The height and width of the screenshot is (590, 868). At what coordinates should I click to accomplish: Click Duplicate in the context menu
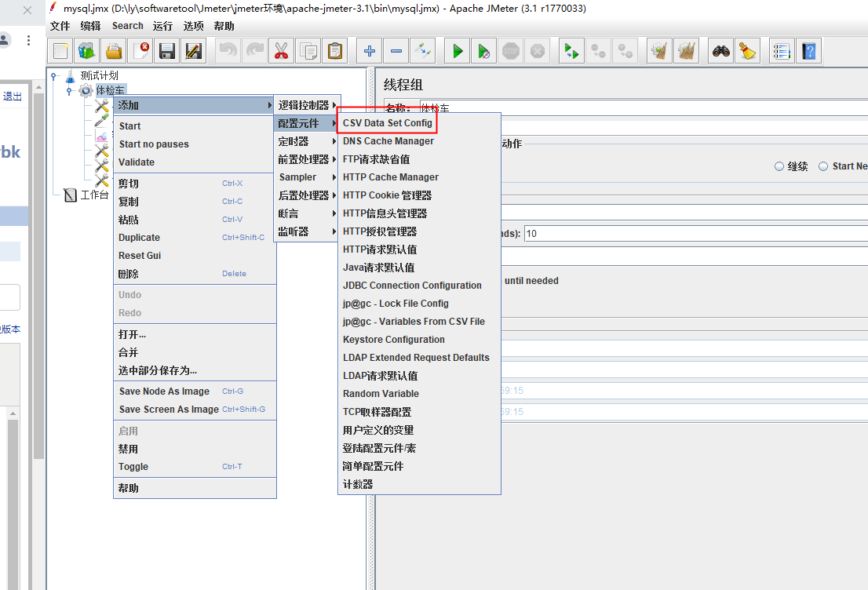[x=195, y=238]
